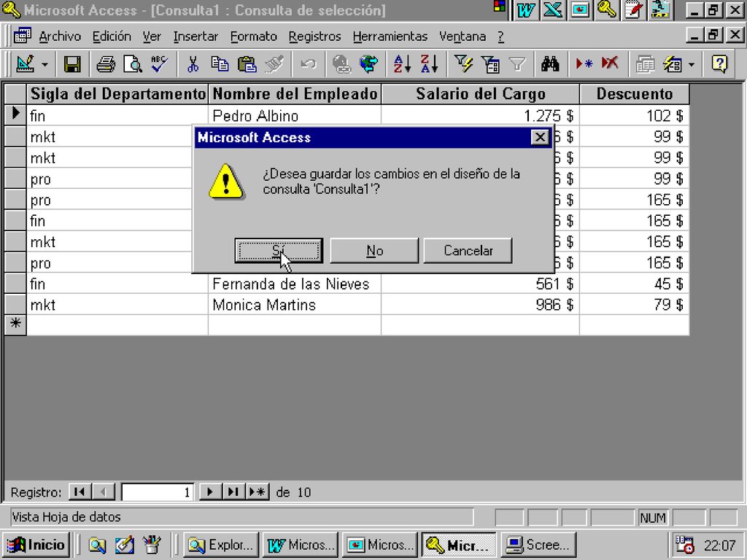Apply Filter by Selection icon
This screenshot has width=747, height=560.
[x=462, y=64]
